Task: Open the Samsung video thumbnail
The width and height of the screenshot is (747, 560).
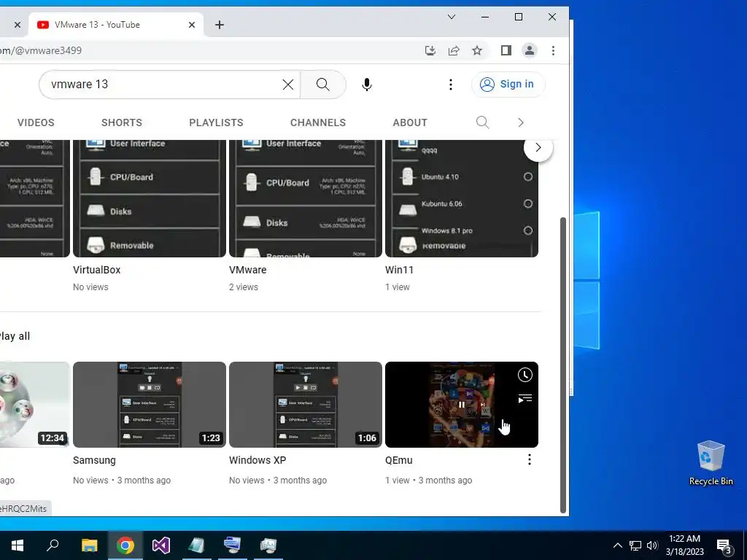Action: (x=150, y=404)
